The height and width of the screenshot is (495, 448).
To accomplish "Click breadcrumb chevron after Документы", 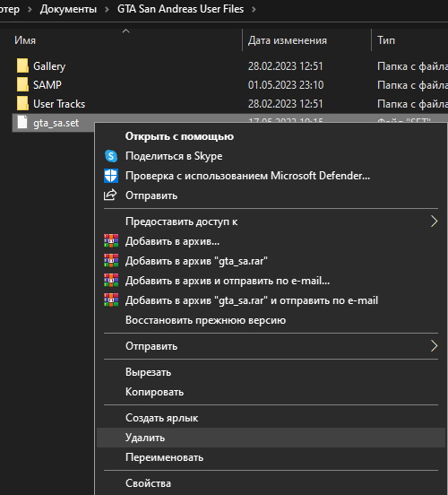I will point(107,9).
